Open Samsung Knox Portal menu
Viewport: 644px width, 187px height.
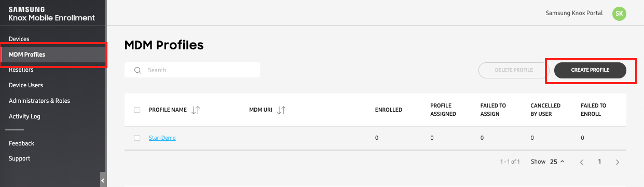click(574, 13)
